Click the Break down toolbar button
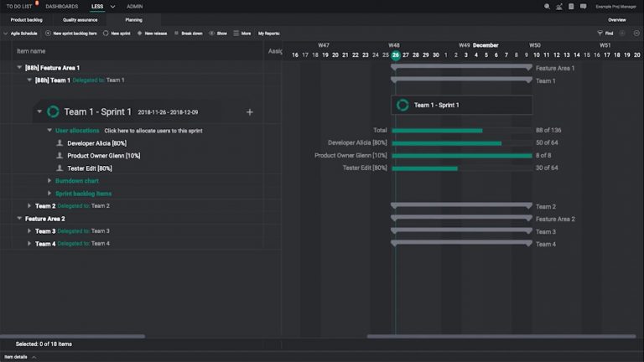 187,34
